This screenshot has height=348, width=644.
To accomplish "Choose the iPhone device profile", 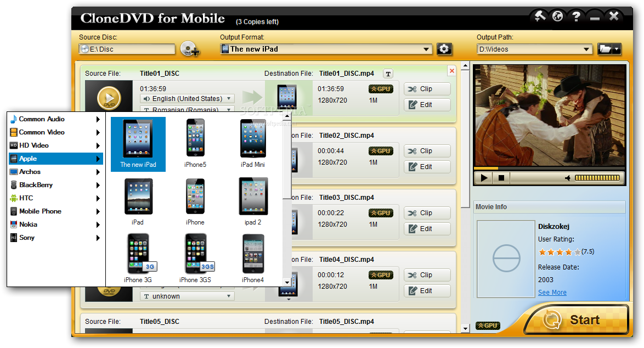I will click(x=195, y=202).
